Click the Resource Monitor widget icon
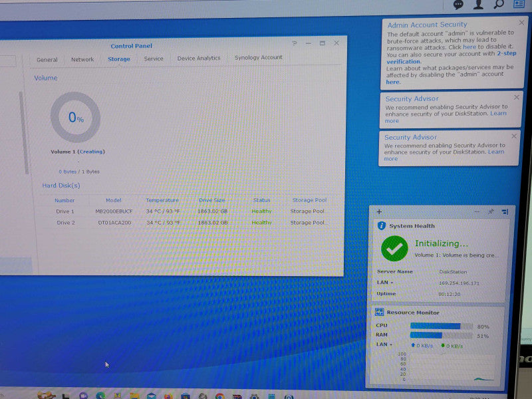This screenshot has width=532, height=399. click(379, 312)
